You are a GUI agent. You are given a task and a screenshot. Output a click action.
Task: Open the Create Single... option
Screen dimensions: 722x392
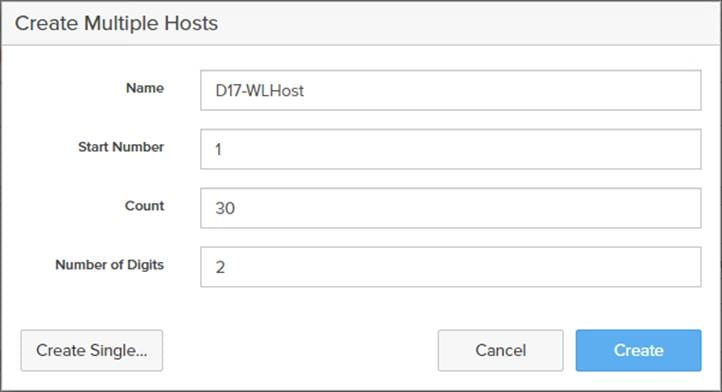[92, 350]
